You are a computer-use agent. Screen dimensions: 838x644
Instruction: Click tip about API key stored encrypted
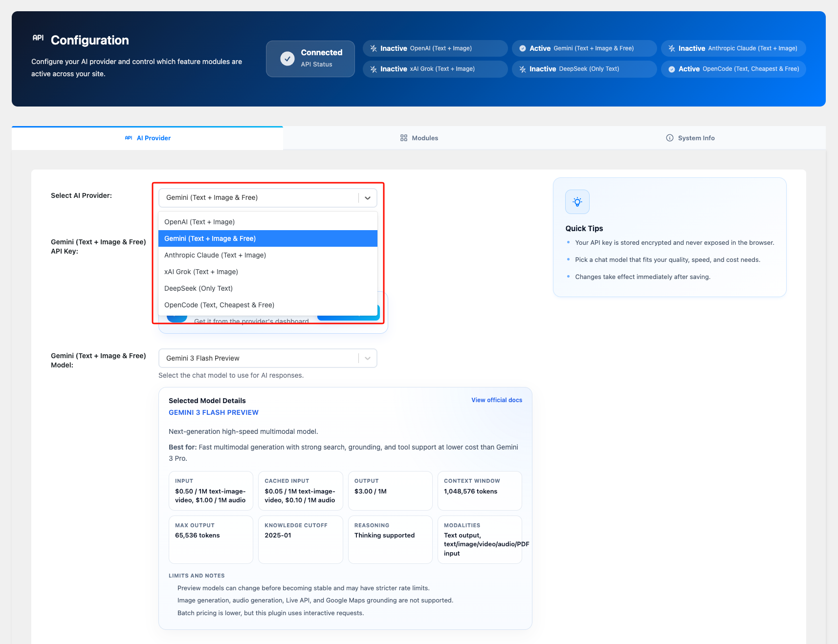(x=674, y=242)
